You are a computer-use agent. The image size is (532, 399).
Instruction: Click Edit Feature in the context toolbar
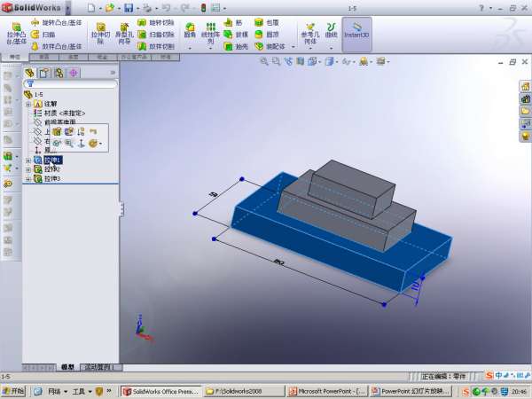click(57, 131)
